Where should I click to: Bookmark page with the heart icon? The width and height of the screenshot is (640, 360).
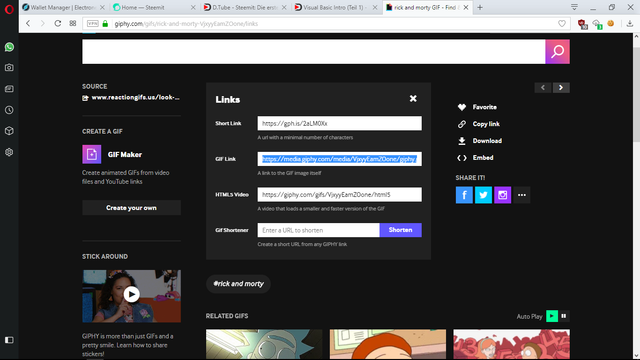pos(562,24)
